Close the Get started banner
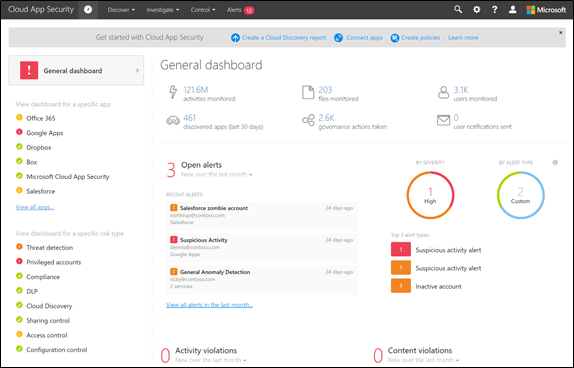This screenshot has width=574, height=368. [560, 33]
